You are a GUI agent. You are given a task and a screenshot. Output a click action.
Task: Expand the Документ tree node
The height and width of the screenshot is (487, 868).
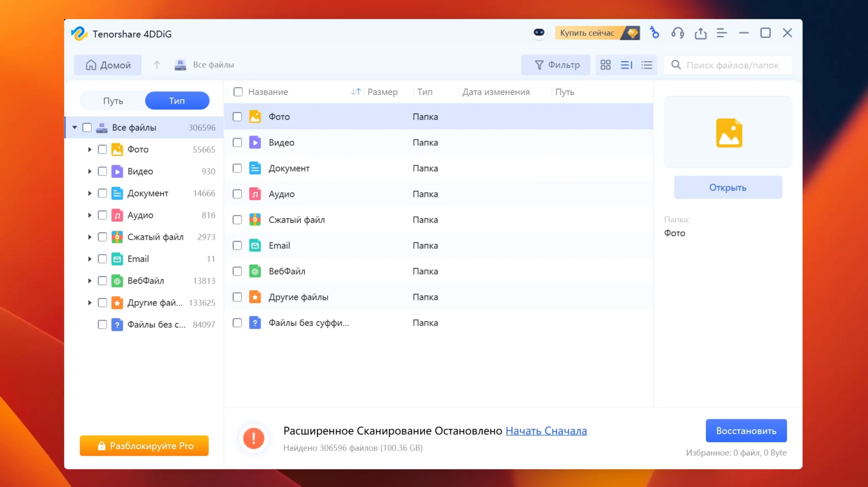[90, 193]
